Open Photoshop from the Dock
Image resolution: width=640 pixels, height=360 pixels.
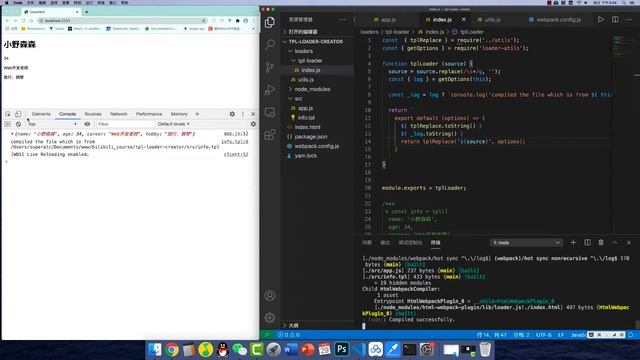(341, 350)
